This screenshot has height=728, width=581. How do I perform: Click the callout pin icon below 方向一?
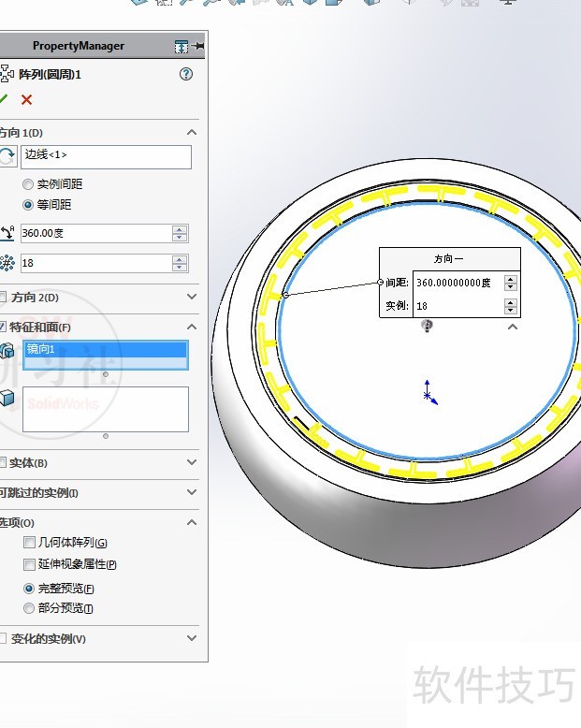click(427, 326)
